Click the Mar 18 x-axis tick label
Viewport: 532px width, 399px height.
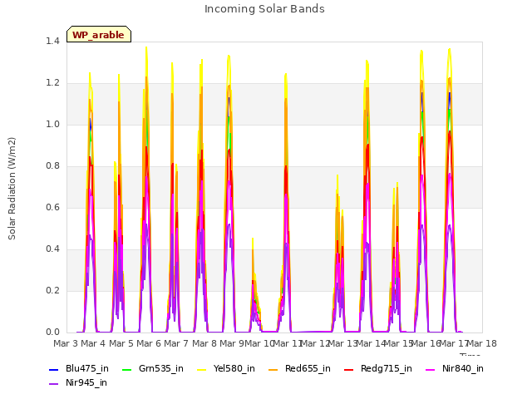click(x=482, y=343)
